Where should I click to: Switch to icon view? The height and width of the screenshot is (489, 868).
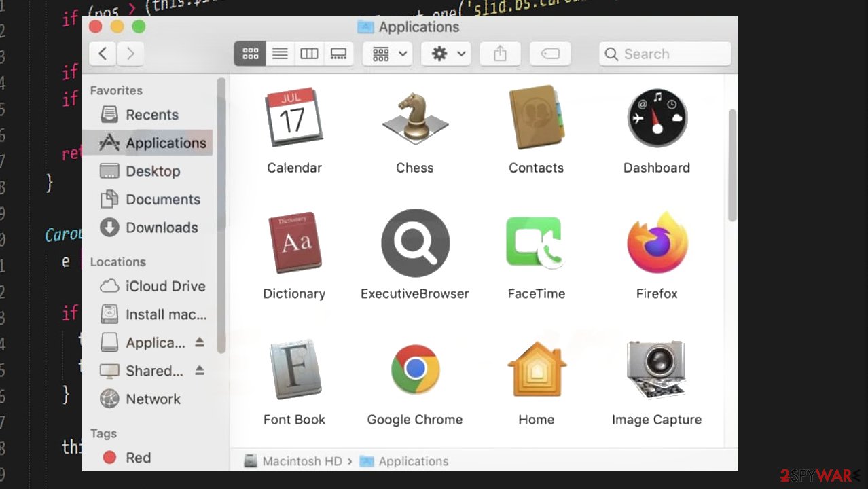click(x=250, y=54)
